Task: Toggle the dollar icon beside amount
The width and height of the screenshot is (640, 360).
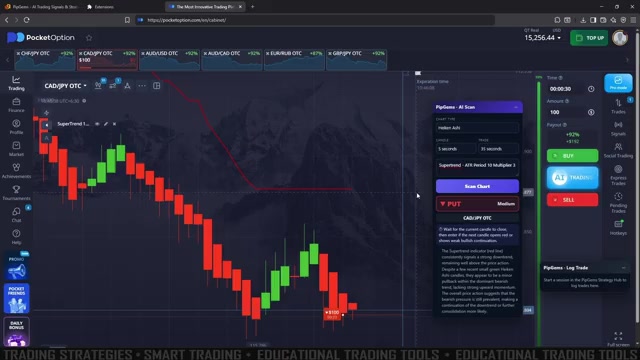Action: click(591, 112)
